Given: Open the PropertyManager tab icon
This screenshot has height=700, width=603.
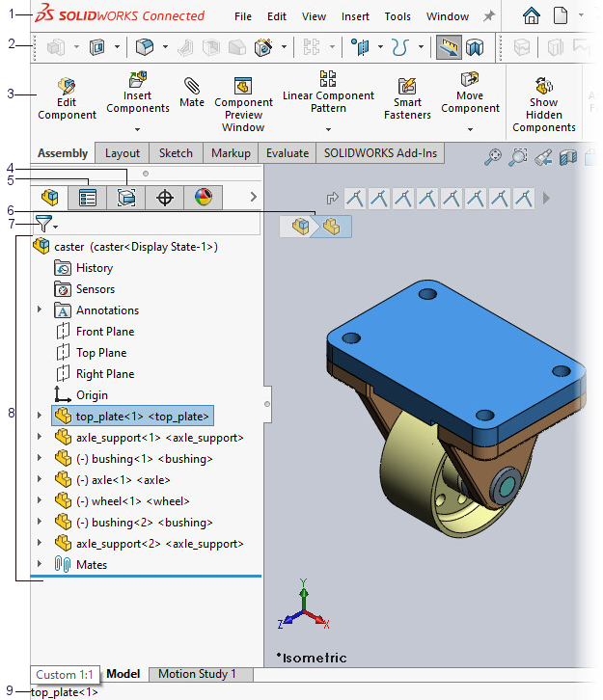Looking at the screenshot, I should [88, 198].
